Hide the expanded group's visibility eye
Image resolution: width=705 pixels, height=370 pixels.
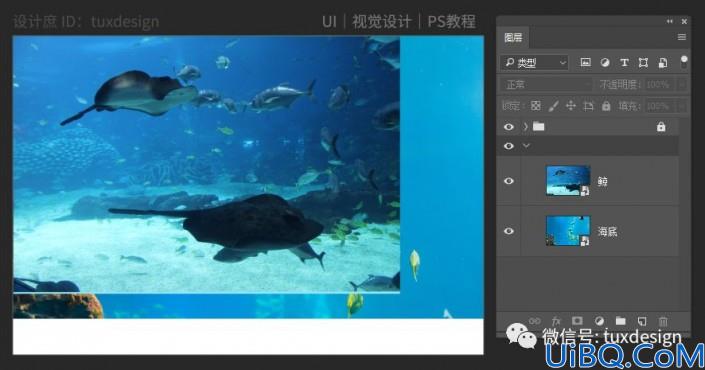(509, 146)
